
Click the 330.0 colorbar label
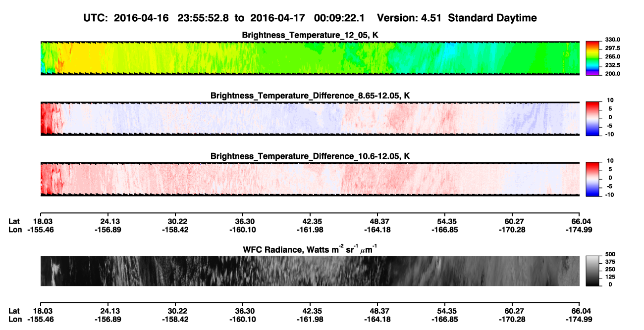pyautogui.click(x=612, y=40)
